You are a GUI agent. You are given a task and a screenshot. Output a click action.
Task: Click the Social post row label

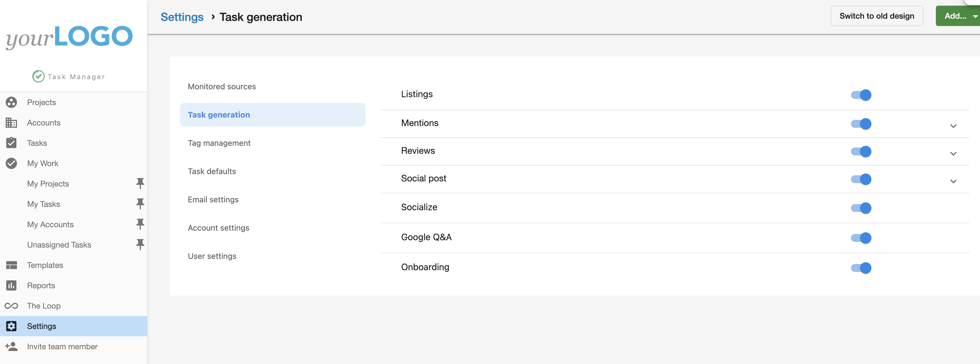pyautogui.click(x=424, y=178)
